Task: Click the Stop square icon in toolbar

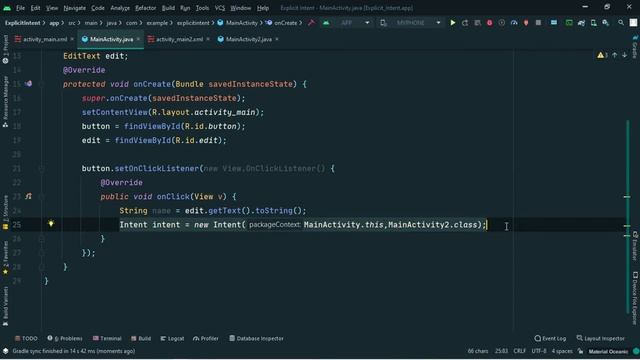Action: [x=538, y=23]
